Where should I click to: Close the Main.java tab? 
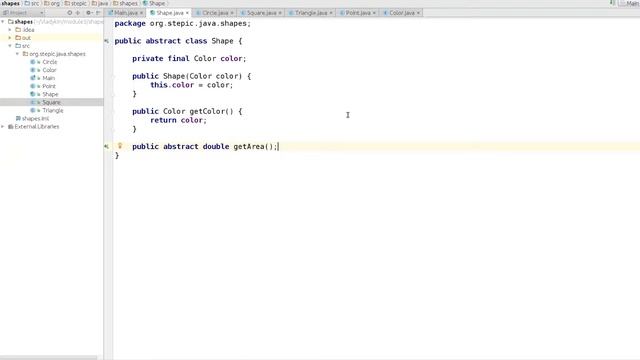(141, 13)
